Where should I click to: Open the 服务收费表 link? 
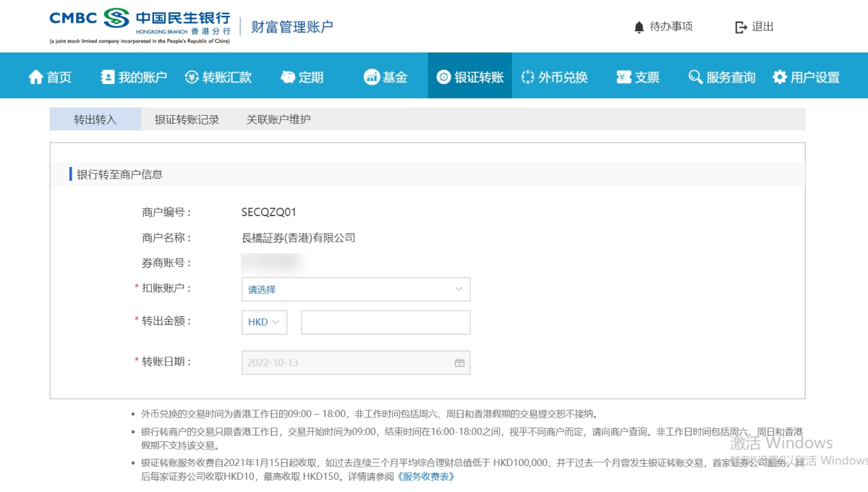pyautogui.click(x=425, y=477)
